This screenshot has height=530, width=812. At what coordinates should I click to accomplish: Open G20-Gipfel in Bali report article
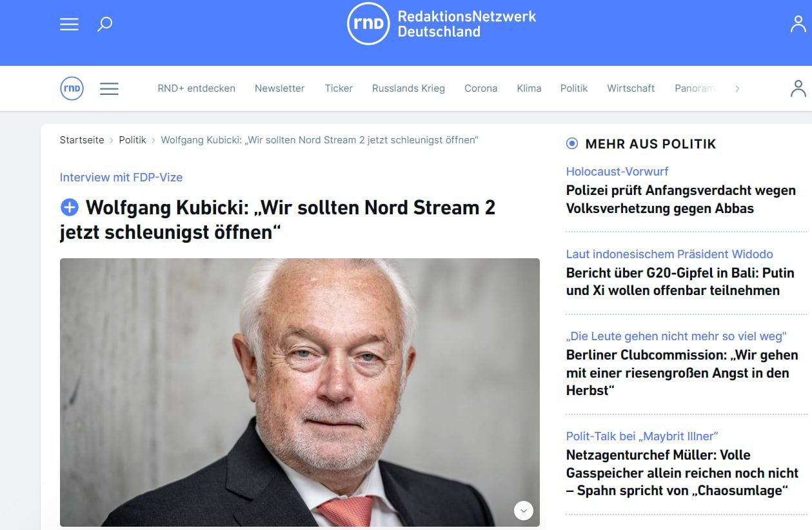[680, 281]
